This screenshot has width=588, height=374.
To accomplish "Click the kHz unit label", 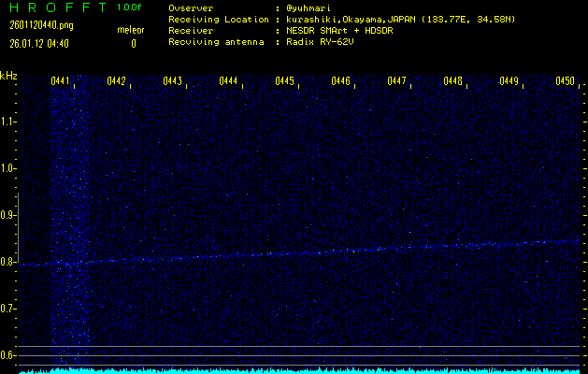I will click(x=8, y=75).
